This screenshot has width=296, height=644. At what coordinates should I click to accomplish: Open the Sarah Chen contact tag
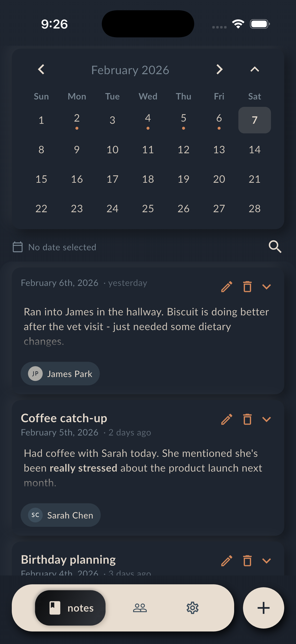click(60, 515)
